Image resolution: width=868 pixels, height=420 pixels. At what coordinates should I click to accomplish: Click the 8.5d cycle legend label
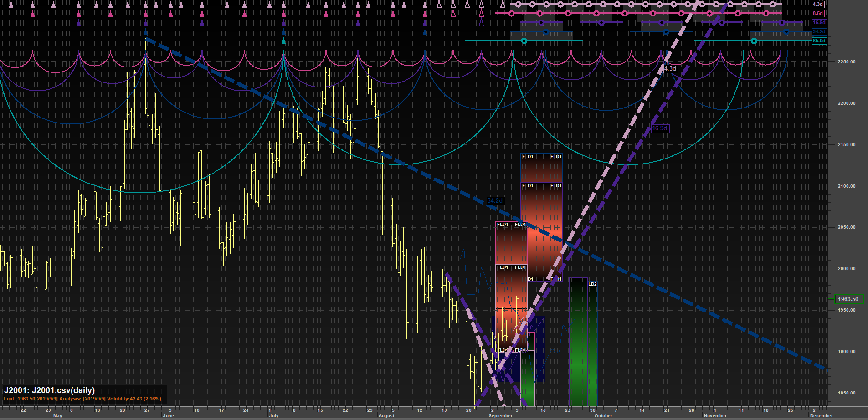[818, 14]
